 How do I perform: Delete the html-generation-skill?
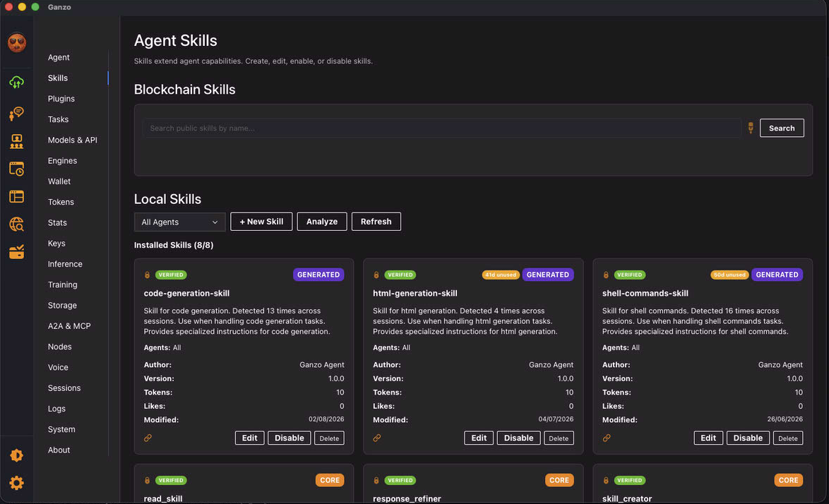point(559,438)
